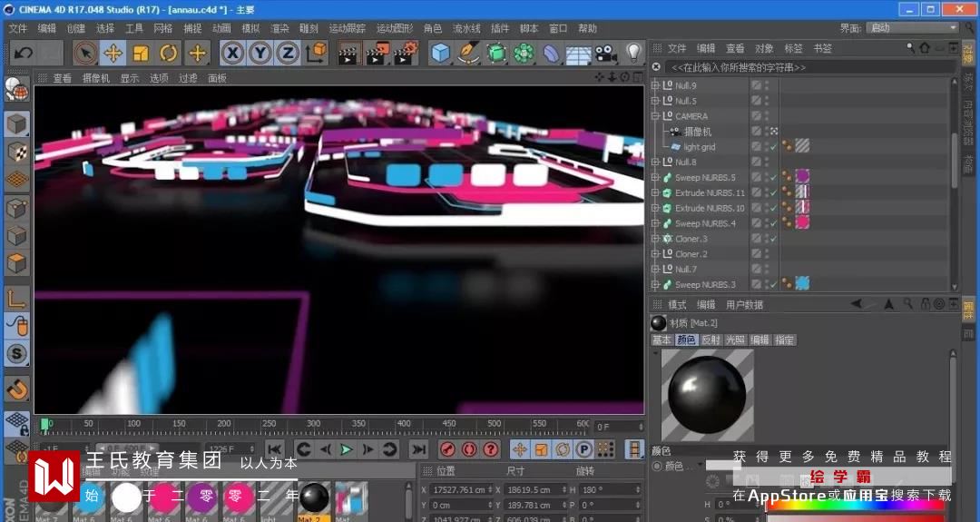
Task: Select the 颜色 radio option
Action: click(657, 466)
